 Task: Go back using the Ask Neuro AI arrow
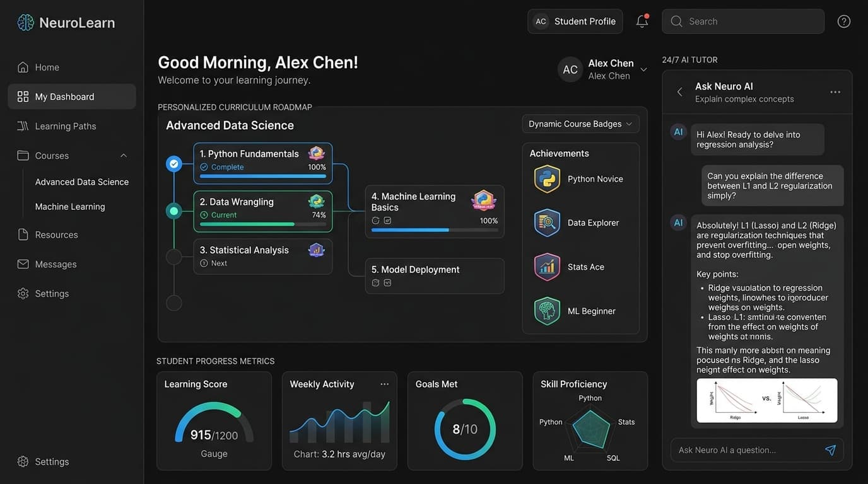(x=679, y=92)
